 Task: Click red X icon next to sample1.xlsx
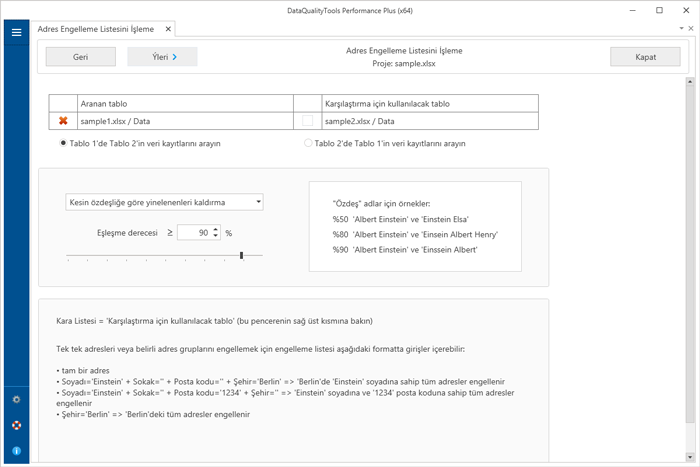coord(63,121)
